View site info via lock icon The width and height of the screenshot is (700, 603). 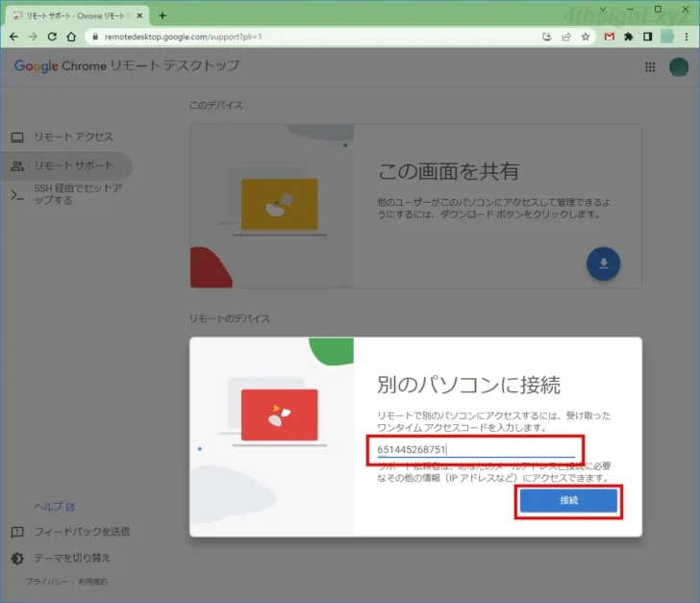pyautogui.click(x=95, y=37)
